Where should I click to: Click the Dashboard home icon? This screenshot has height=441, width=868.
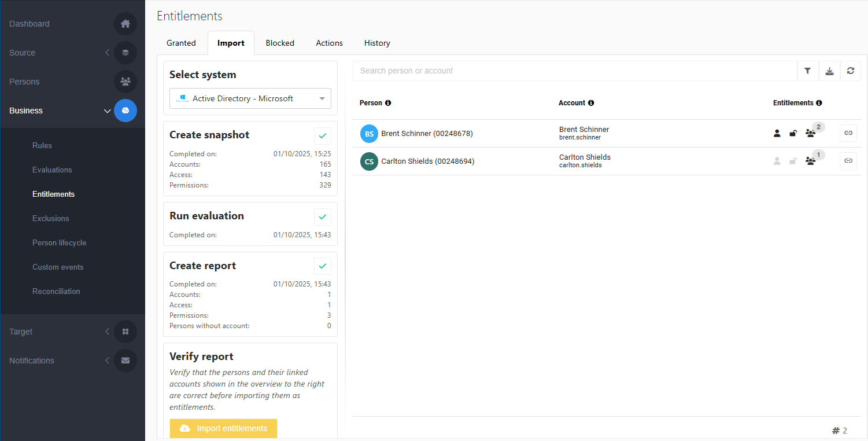[x=125, y=24]
